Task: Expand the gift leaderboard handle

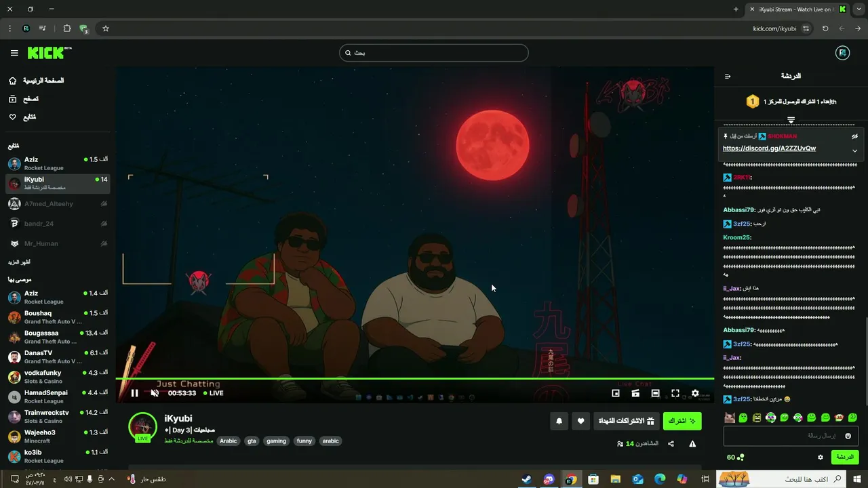Action: pos(791,120)
